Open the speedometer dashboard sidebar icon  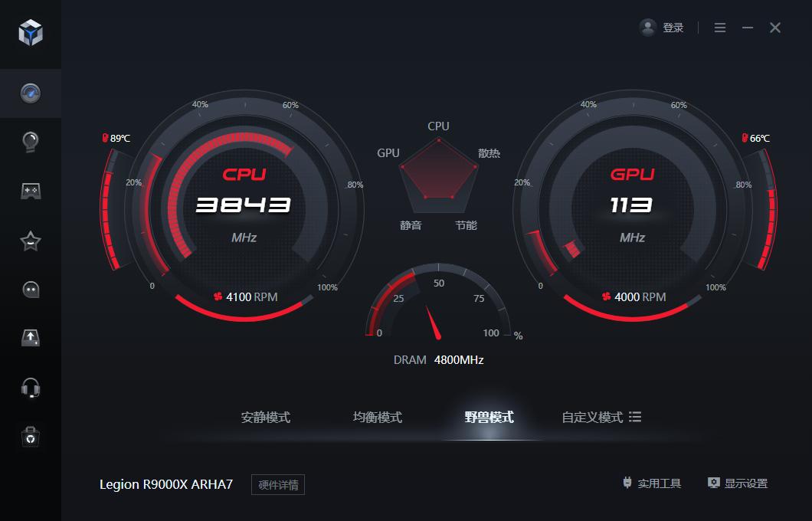[x=31, y=93]
